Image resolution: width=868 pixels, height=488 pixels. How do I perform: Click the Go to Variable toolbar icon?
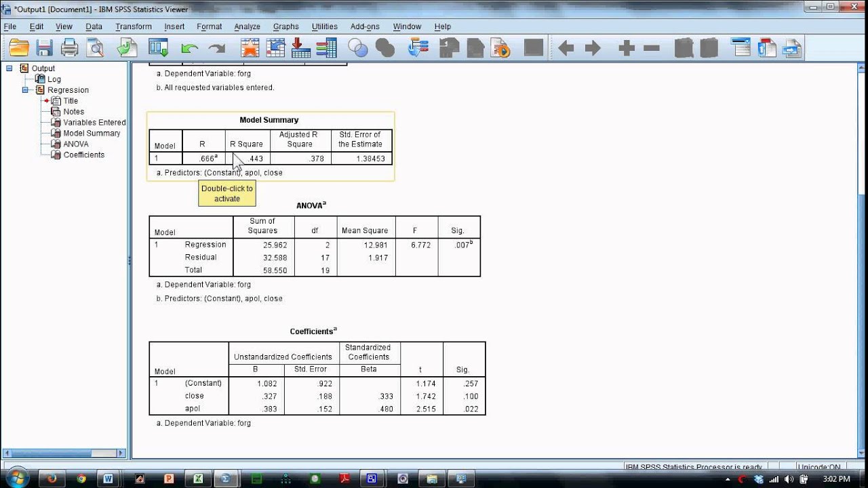(300, 48)
